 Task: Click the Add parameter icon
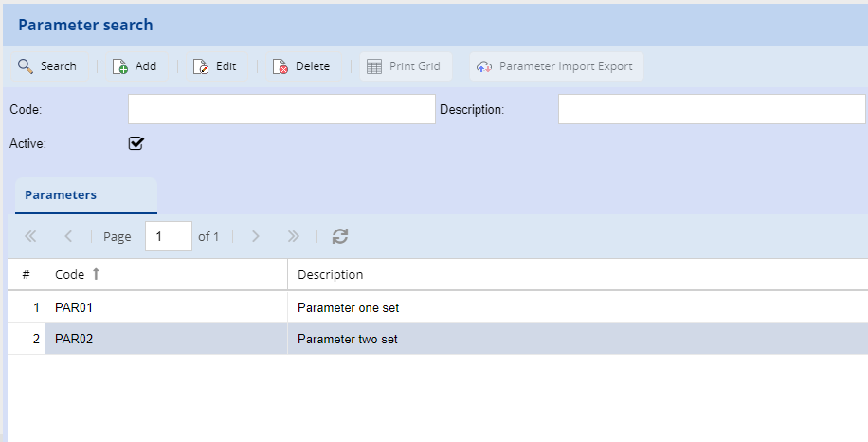pos(120,66)
